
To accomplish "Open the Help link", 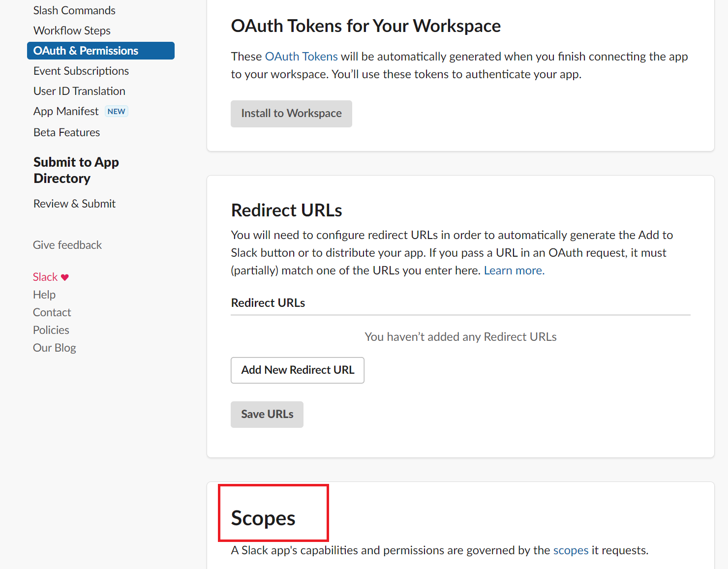I will (44, 295).
